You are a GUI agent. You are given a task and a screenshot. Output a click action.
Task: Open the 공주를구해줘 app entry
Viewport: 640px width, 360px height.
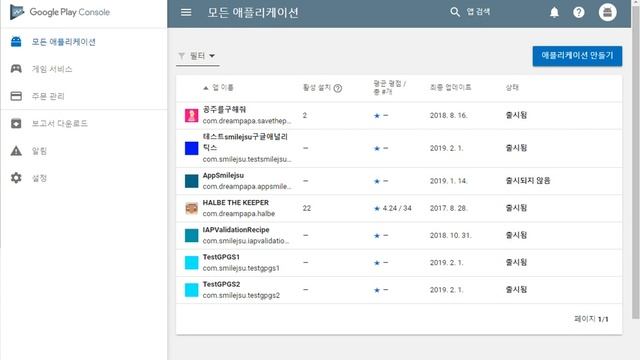point(399,116)
